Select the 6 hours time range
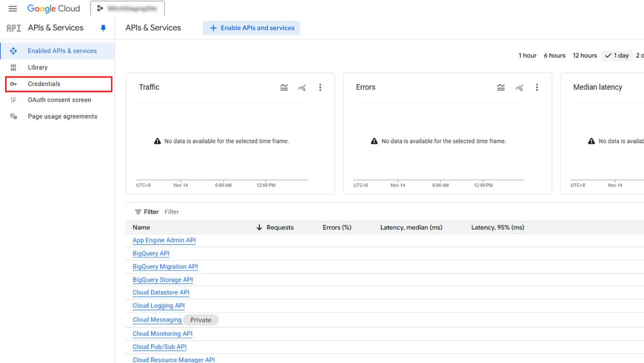 point(554,56)
